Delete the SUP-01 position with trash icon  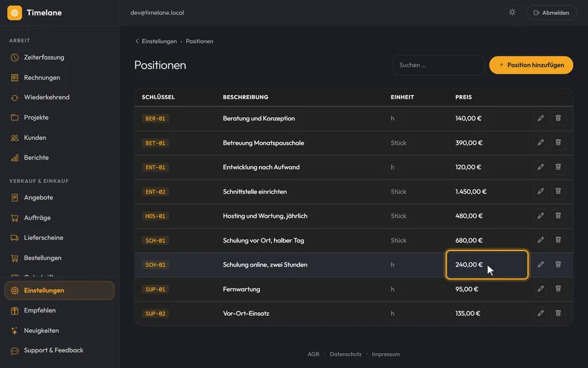pyautogui.click(x=558, y=289)
